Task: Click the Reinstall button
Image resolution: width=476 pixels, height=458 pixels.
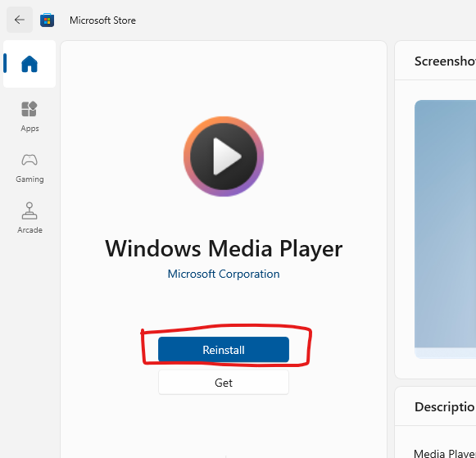Action: coord(224,349)
